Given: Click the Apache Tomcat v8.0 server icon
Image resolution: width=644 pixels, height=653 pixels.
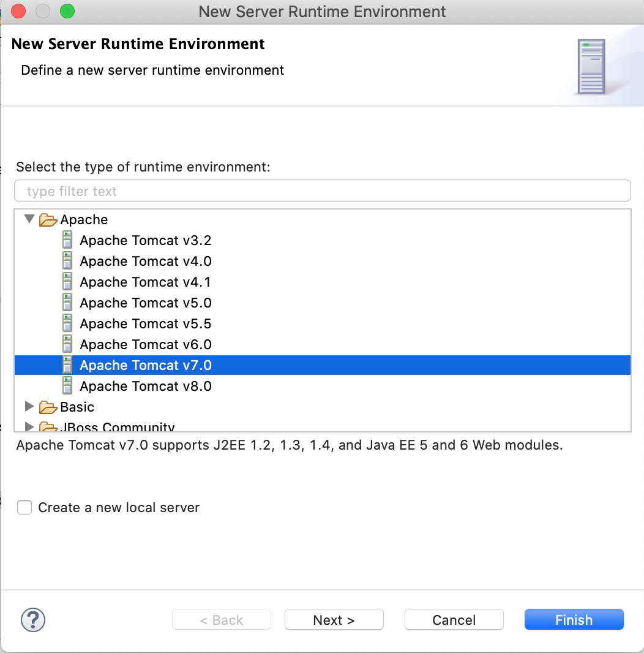Looking at the screenshot, I should coord(67,386).
